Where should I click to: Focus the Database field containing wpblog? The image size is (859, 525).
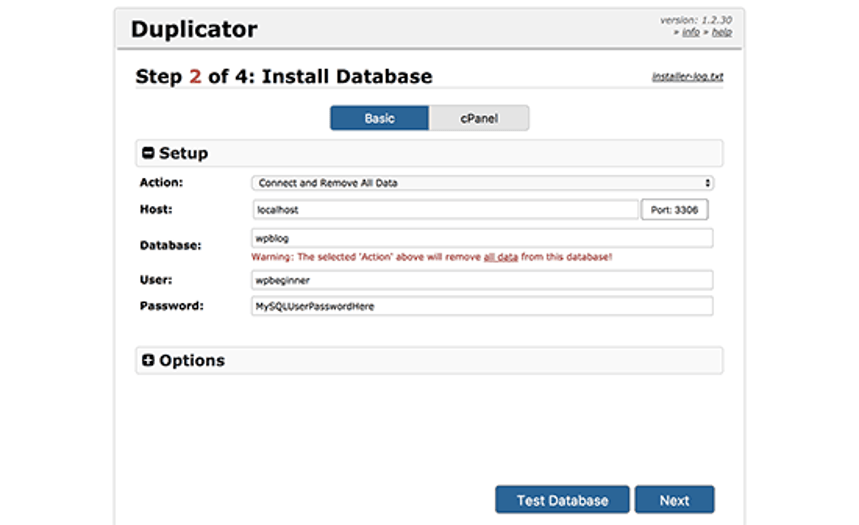(x=482, y=238)
